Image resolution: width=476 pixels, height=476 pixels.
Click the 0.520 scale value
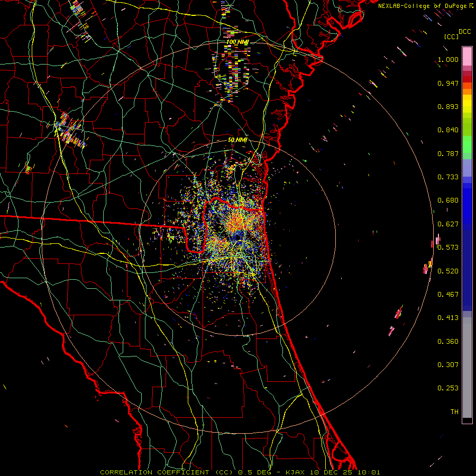pos(448,271)
